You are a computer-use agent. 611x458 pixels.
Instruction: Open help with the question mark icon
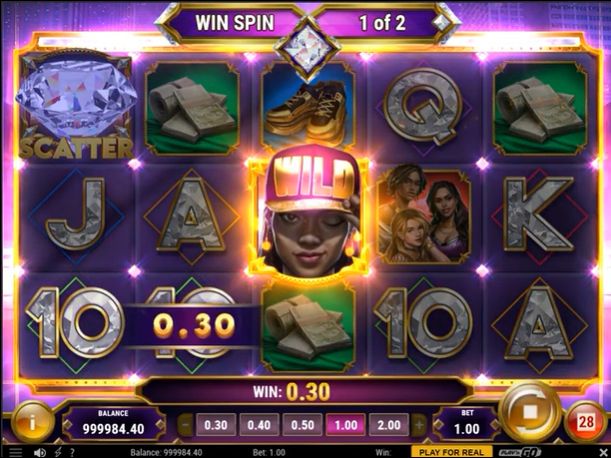point(72,453)
